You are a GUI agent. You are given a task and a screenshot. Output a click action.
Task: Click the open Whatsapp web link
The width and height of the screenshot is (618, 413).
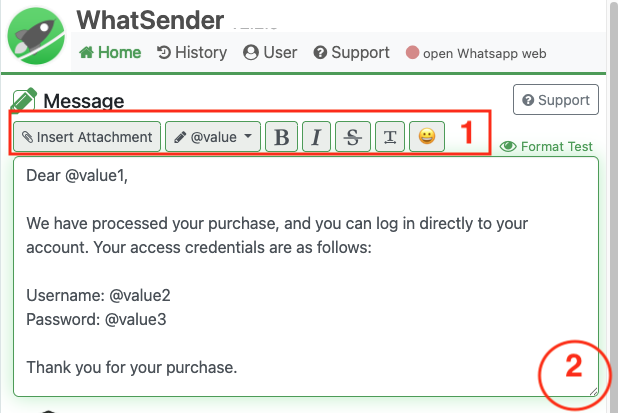483,53
